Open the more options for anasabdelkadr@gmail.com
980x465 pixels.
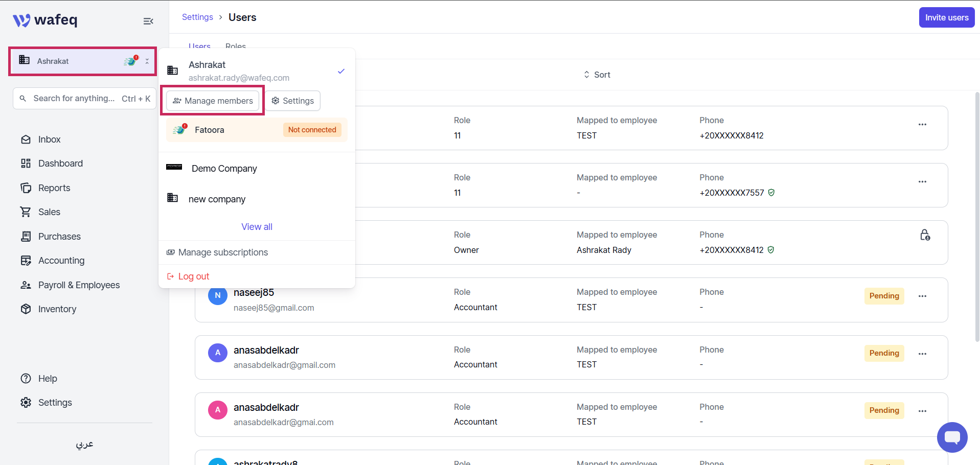(x=922, y=354)
